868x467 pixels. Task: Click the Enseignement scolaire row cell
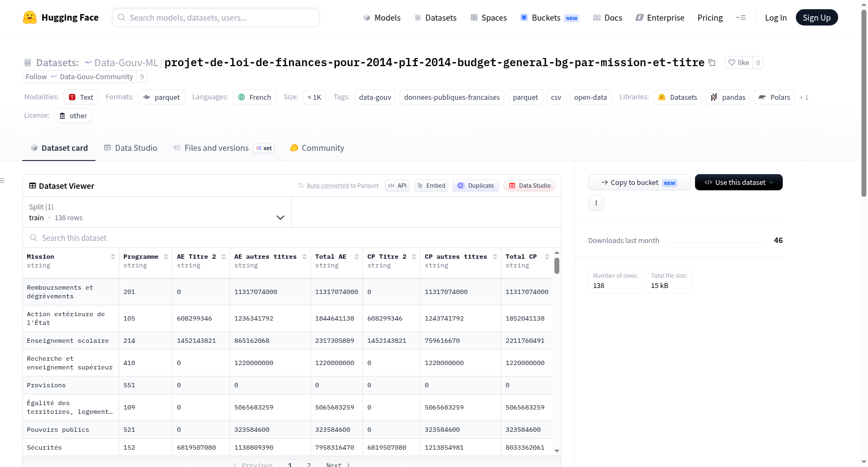[x=71, y=341]
